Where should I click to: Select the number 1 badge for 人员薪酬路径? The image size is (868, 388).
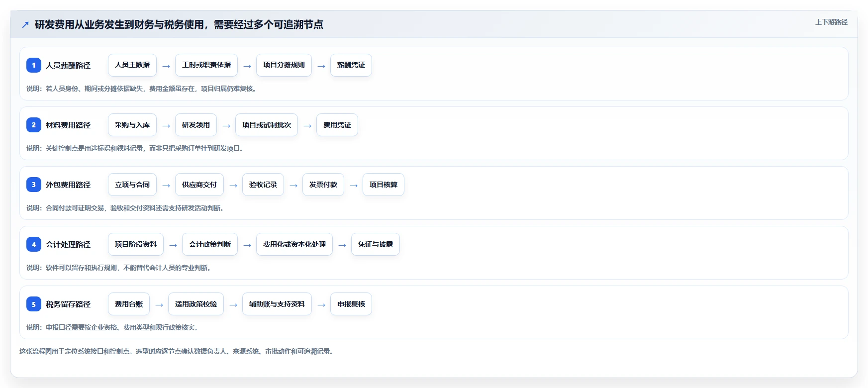(x=34, y=65)
